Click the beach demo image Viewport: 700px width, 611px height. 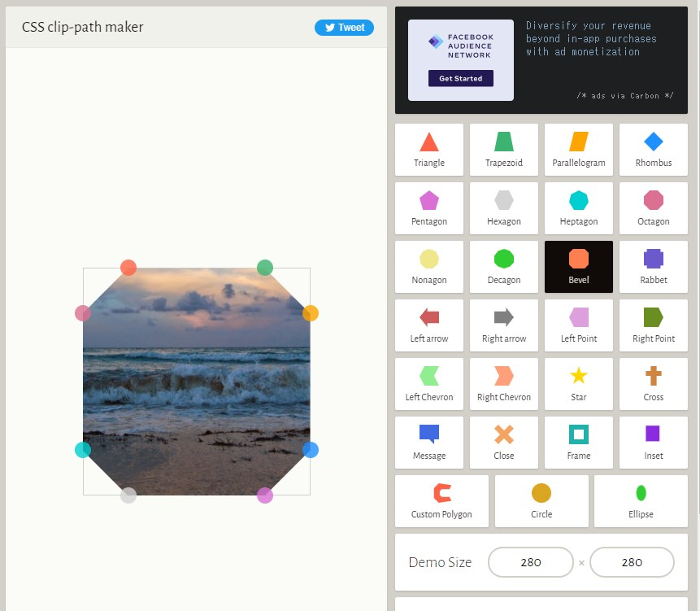197,382
